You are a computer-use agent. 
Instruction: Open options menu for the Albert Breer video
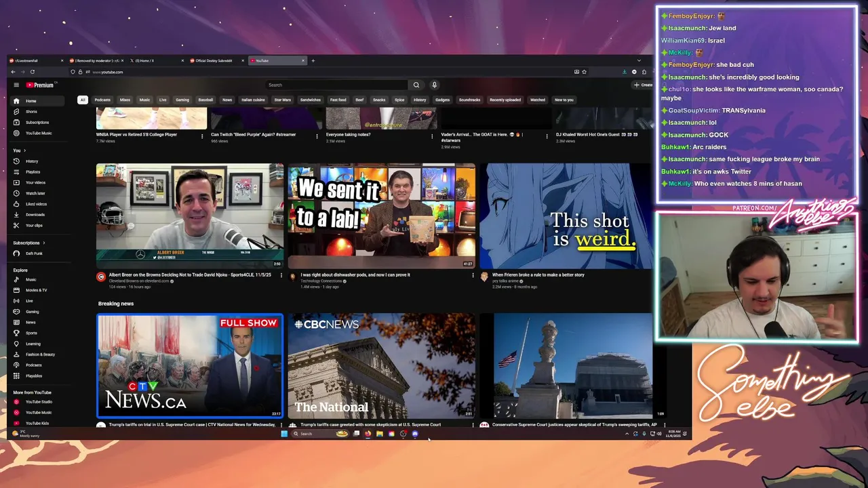(281, 275)
